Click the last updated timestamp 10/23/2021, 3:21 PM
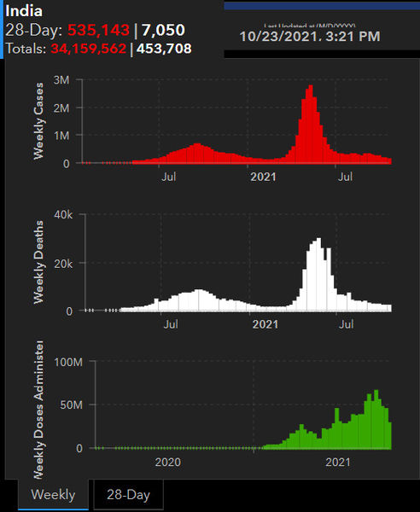 pyautogui.click(x=310, y=36)
